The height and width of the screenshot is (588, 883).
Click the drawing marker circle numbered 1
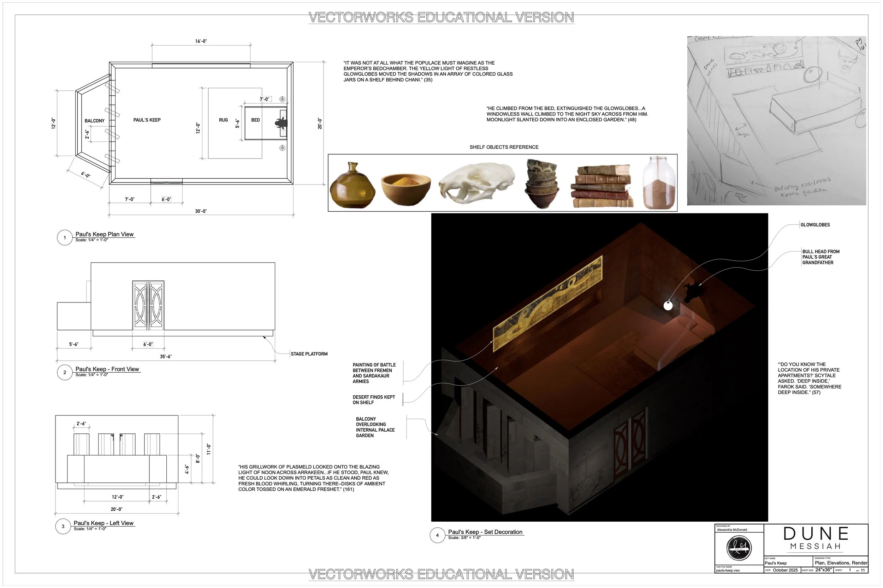65,238
